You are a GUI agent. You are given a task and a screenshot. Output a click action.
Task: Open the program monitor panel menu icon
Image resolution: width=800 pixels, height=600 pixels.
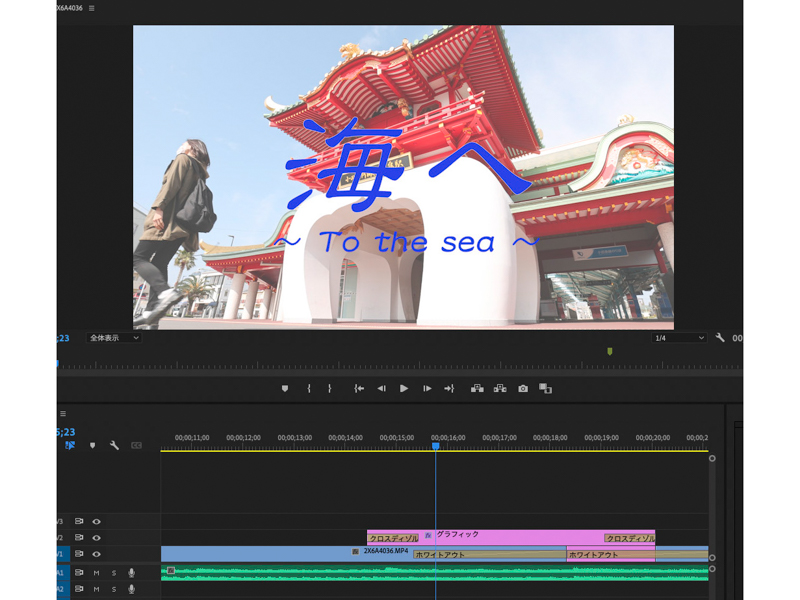coord(91,8)
